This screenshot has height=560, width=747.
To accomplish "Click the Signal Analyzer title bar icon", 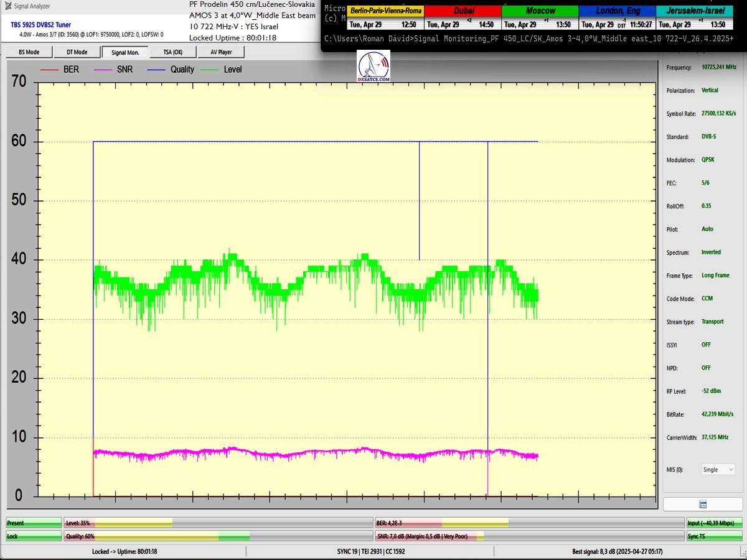I will click(x=7, y=6).
